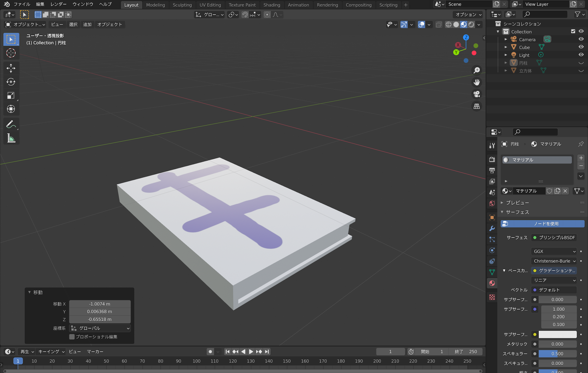Image resolution: width=588 pixels, height=373 pixels.
Task: Switch orthographic/perspective grid icon
Action: coord(477,106)
